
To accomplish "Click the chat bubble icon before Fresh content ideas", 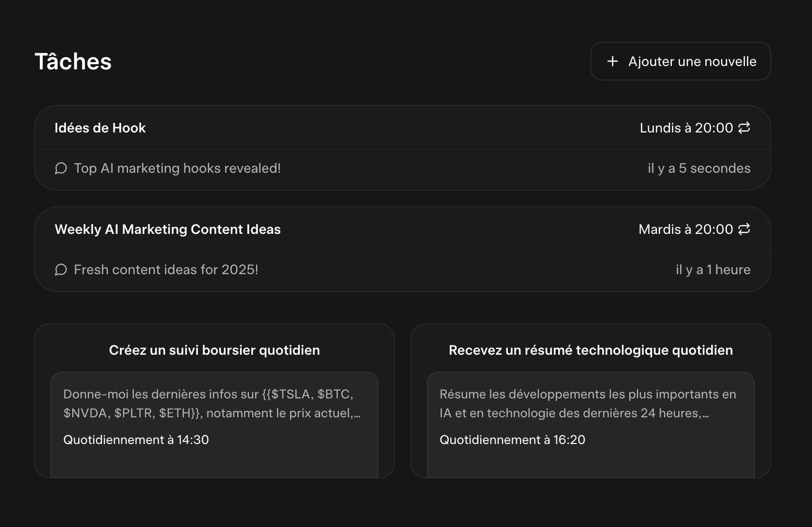I will click(x=61, y=270).
